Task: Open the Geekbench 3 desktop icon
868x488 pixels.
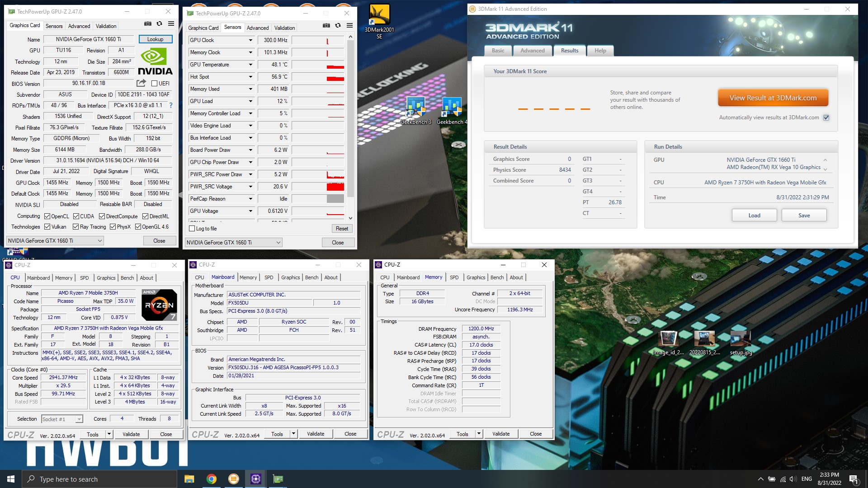Action: pos(416,111)
